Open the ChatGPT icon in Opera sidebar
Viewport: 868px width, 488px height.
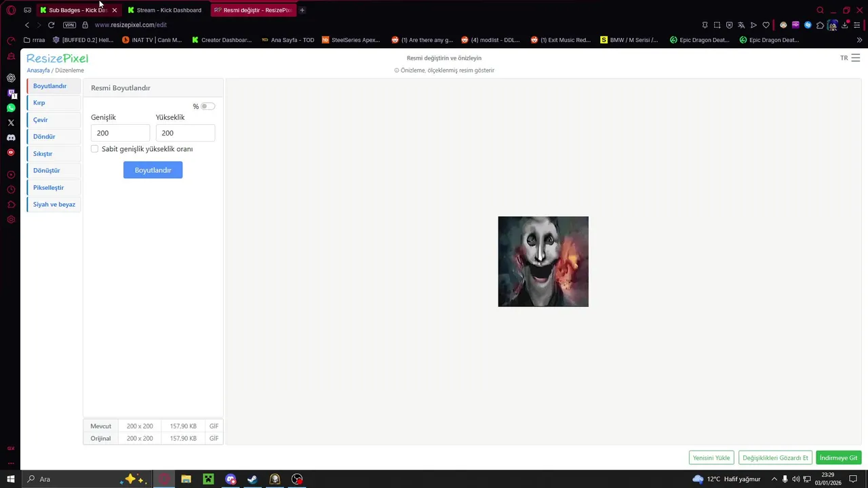(11, 78)
